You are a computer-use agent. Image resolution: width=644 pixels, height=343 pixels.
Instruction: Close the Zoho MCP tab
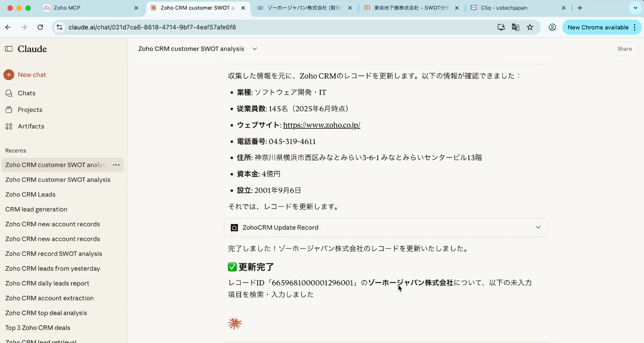click(136, 8)
